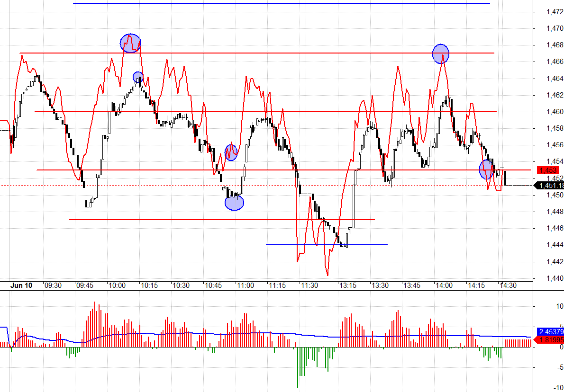Viewport: 564px width, 392px height.
Task: Select the red 1.81995 indicator value label
Action: coord(549,339)
